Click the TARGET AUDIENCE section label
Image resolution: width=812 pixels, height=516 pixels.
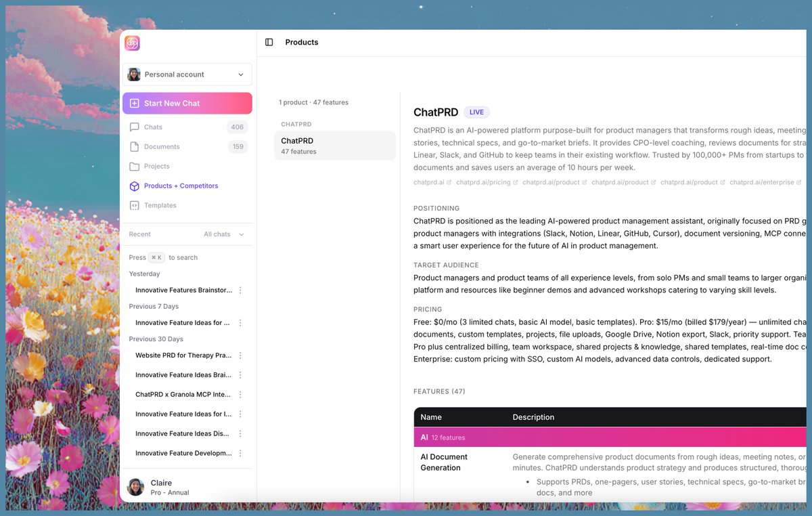coord(446,265)
